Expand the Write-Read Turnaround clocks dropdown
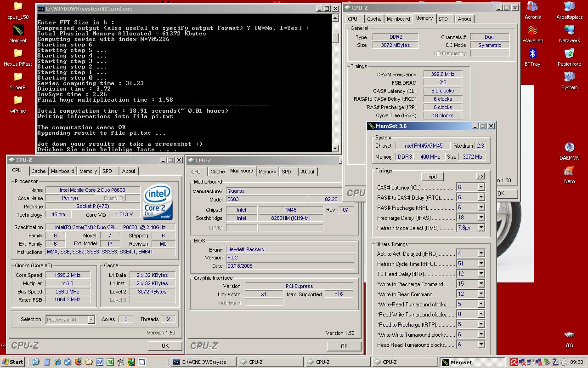The width and height of the screenshot is (588, 368). pyautogui.click(x=481, y=304)
